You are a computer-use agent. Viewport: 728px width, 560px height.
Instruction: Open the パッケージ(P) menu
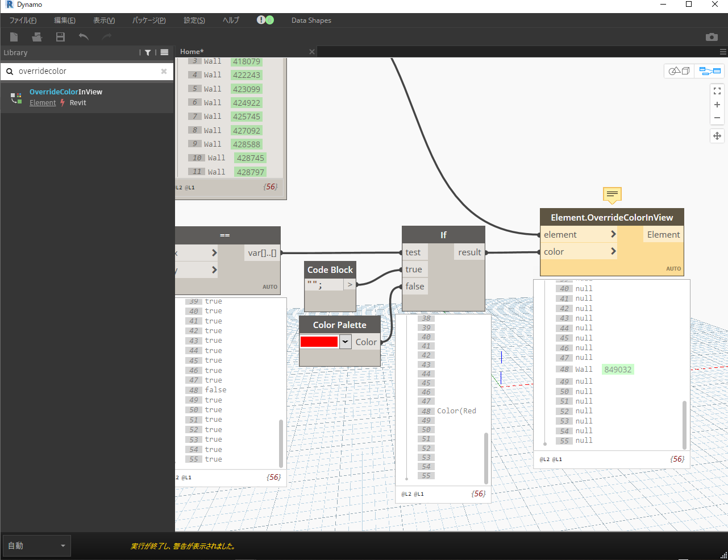(x=149, y=20)
